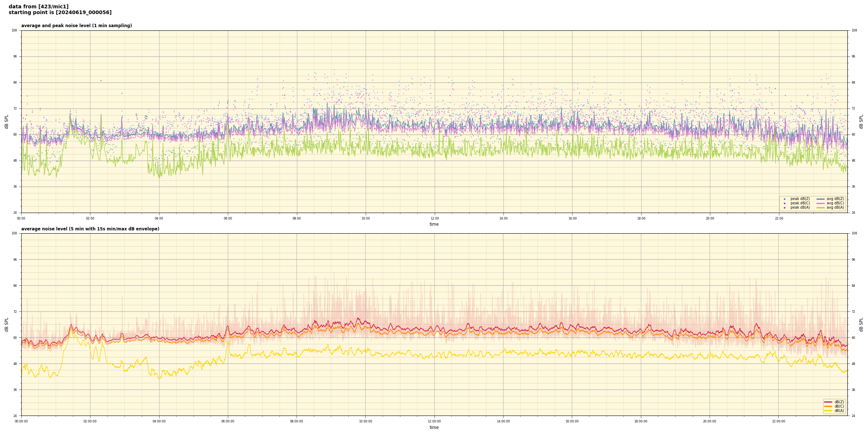Click the starting point timestamp header line
This screenshot has height=434, width=868.
pyautogui.click(x=60, y=13)
